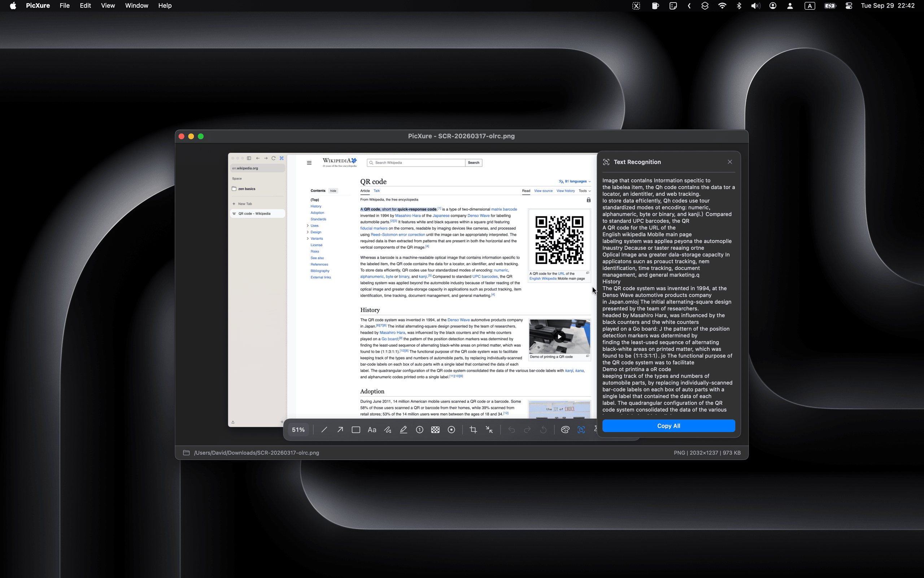
Task: Select the Rectangle shape tool
Action: coord(356,430)
